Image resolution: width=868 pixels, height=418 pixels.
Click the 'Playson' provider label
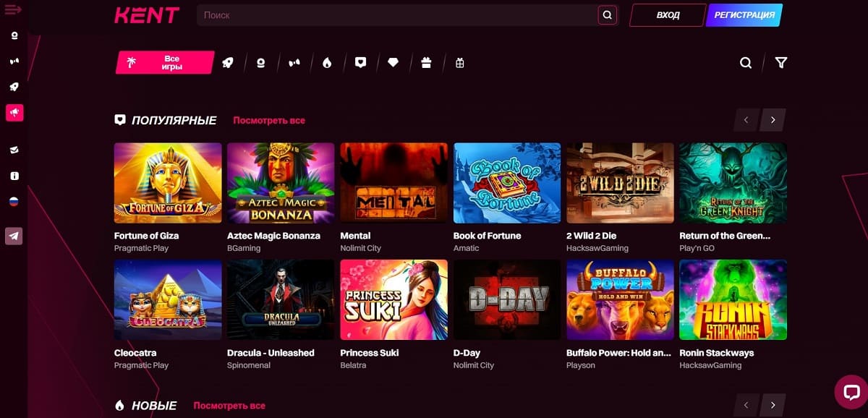(x=581, y=365)
